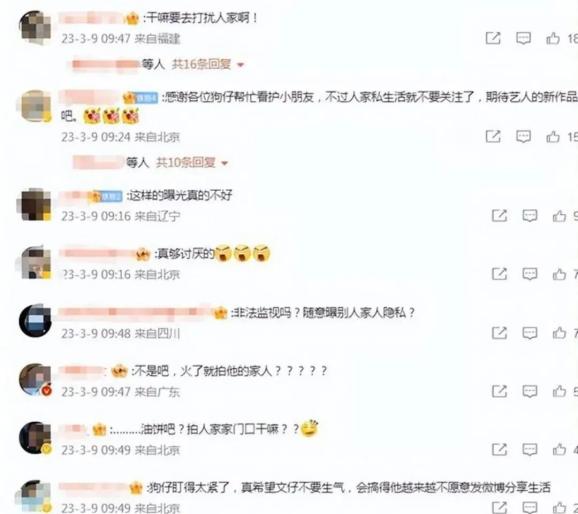Like the 非法监视吗 comment from 四川

tap(559, 333)
